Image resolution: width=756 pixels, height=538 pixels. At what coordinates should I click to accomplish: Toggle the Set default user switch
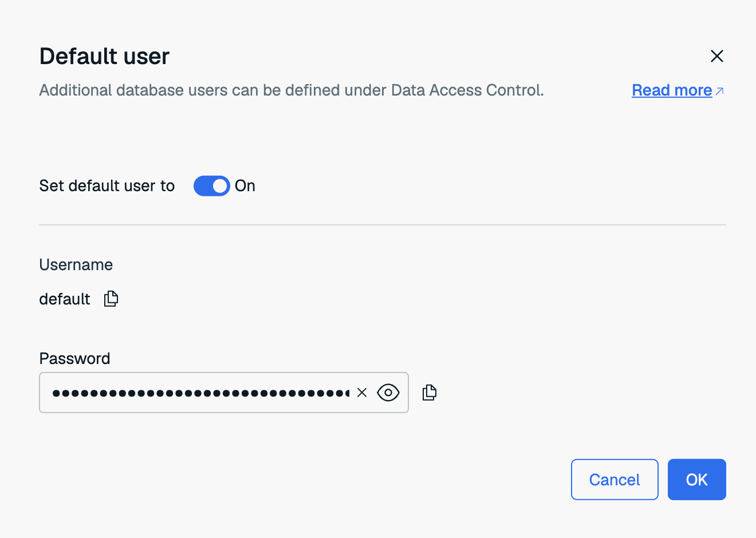212,186
